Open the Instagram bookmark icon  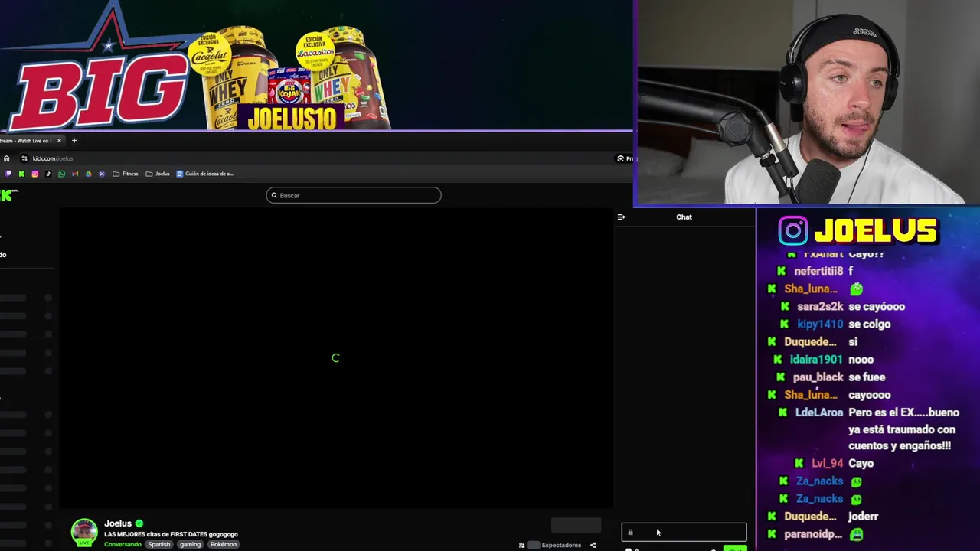click(x=34, y=174)
